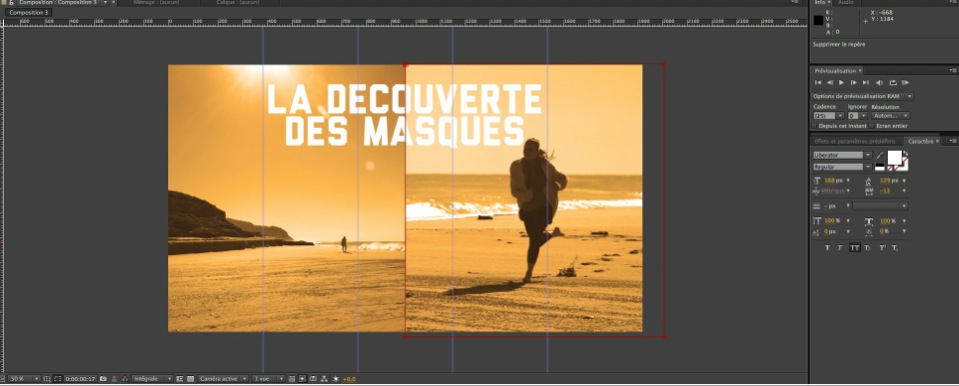This screenshot has height=386, width=959.
Task: Open grid and guide options icon
Action: [47, 379]
